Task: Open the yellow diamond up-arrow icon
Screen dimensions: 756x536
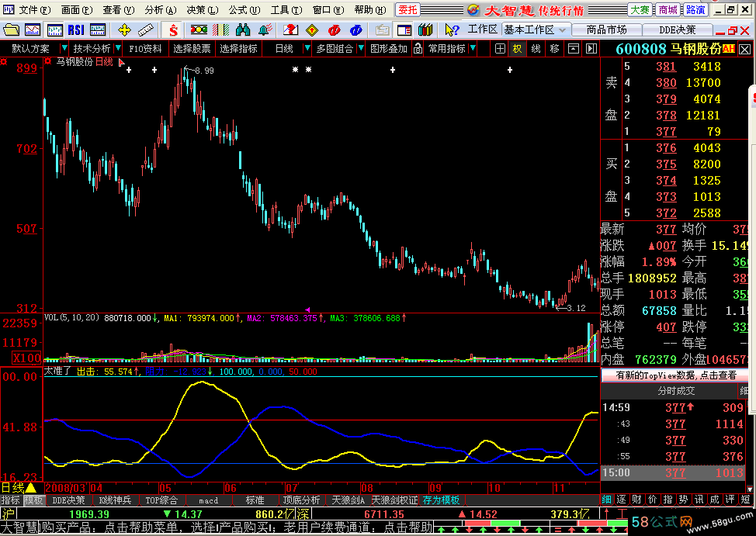Action: (x=313, y=30)
